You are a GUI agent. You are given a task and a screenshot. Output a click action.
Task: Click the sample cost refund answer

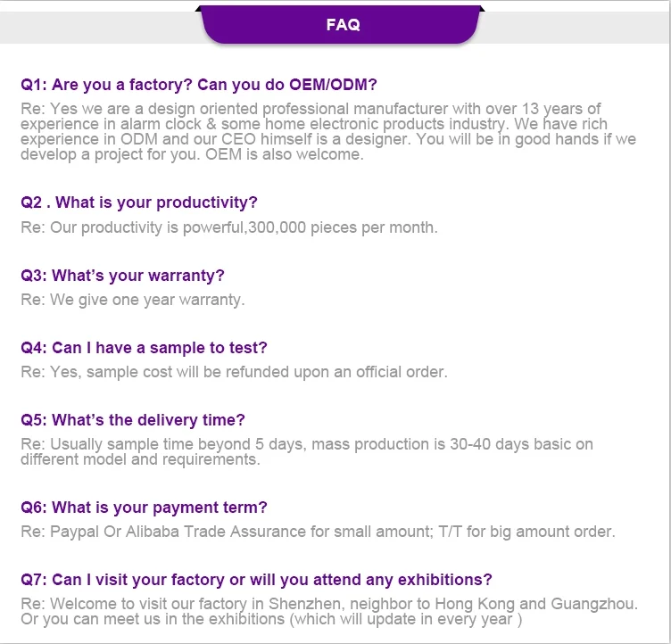pyautogui.click(x=234, y=372)
